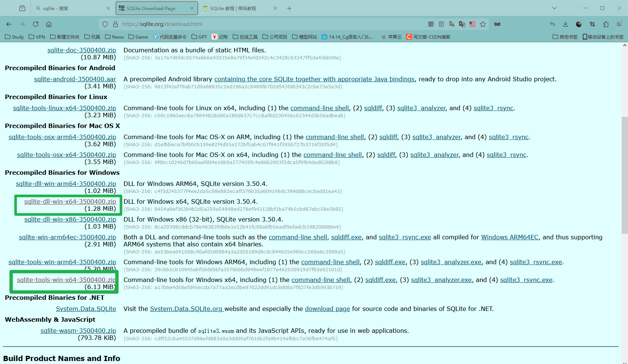Open the 公司项目 bookmarks folder
This screenshot has width=628, height=364.
(275, 37)
